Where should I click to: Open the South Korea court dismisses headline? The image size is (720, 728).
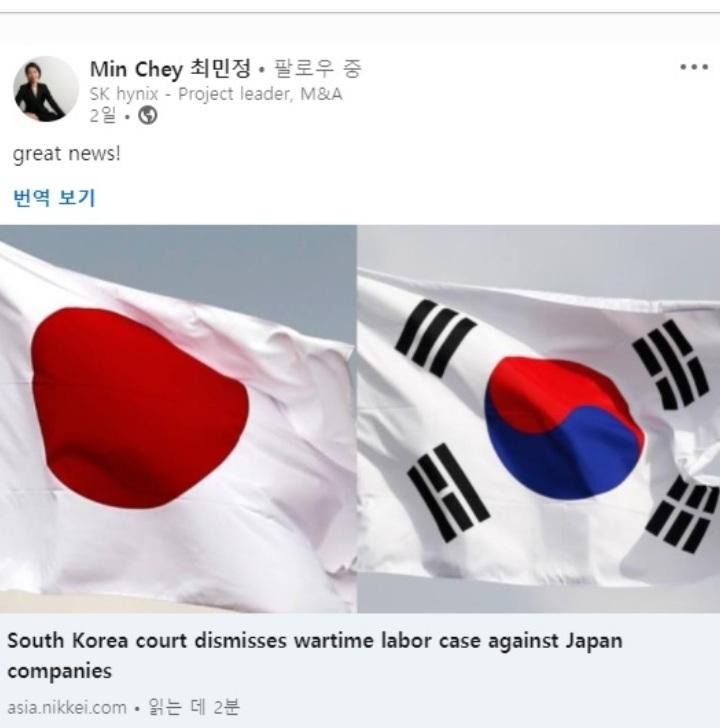point(315,656)
